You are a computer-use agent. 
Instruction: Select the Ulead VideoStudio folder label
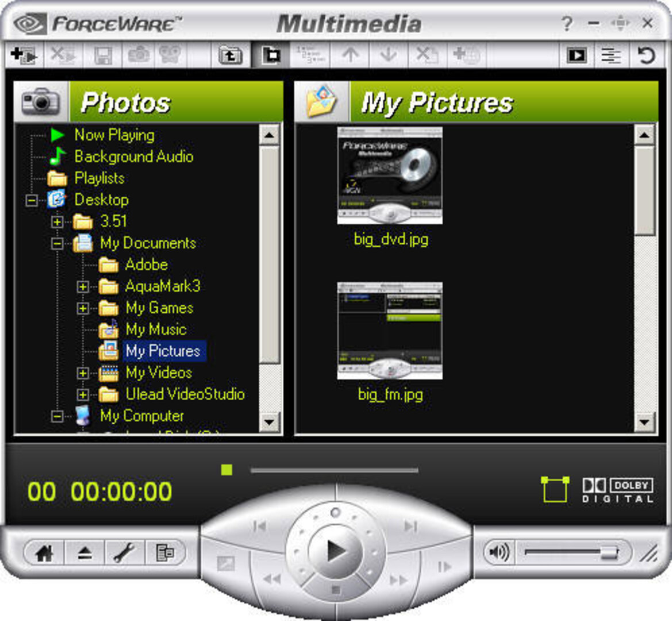click(185, 394)
